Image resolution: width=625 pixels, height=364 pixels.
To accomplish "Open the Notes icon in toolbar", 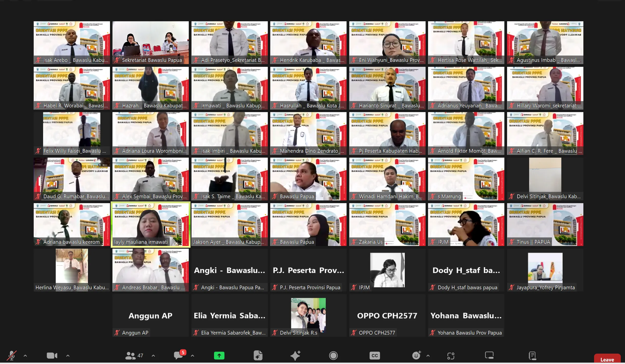I will pos(532,356).
